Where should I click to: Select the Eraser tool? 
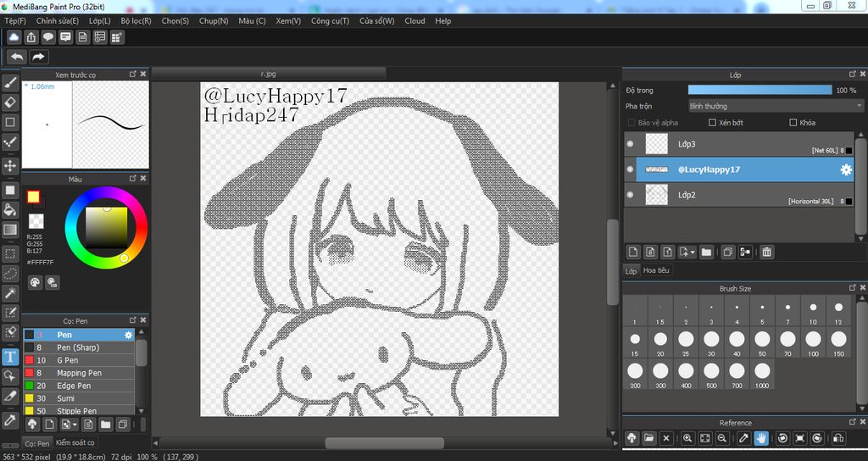click(x=10, y=103)
